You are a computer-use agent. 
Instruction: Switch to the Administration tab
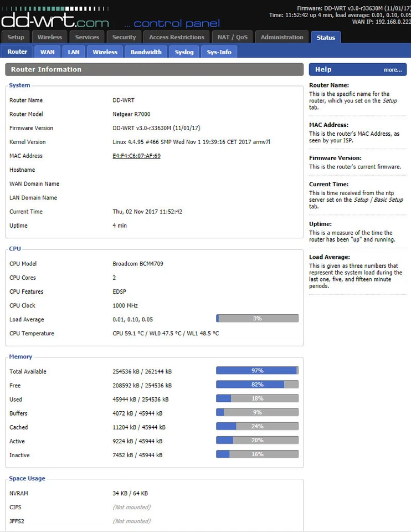point(282,37)
